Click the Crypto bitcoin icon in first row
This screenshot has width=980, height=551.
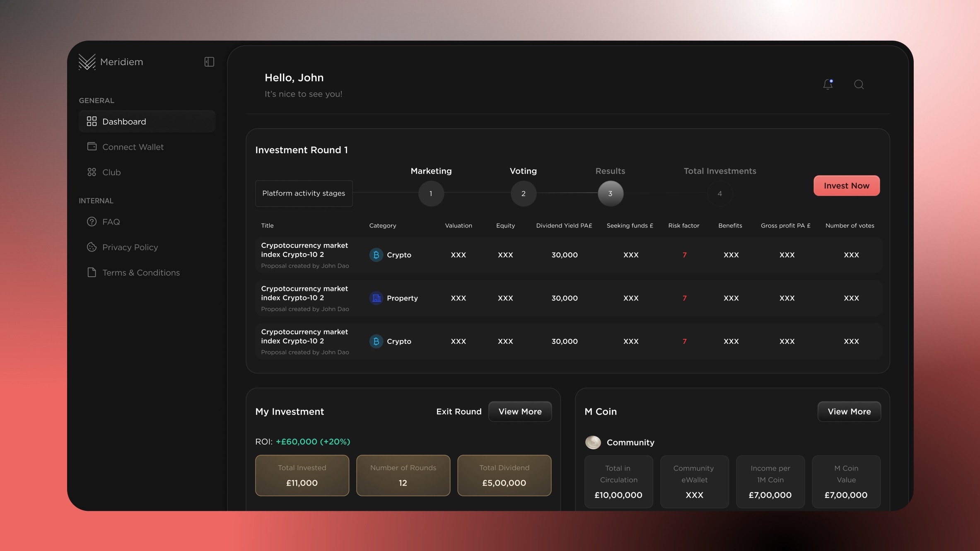point(376,255)
